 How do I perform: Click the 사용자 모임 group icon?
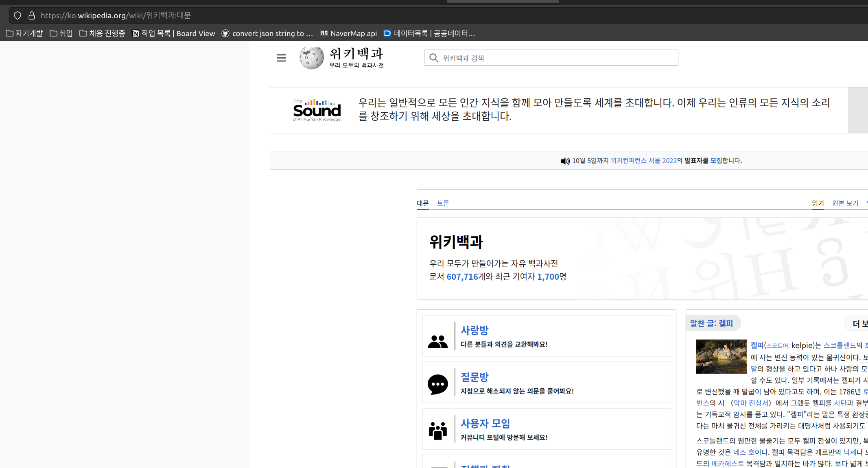click(437, 431)
